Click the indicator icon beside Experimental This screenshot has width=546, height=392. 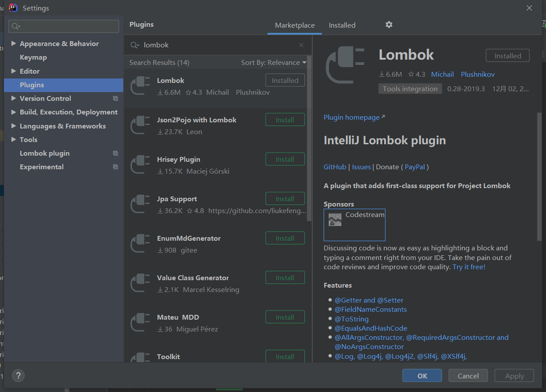coord(115,167)
